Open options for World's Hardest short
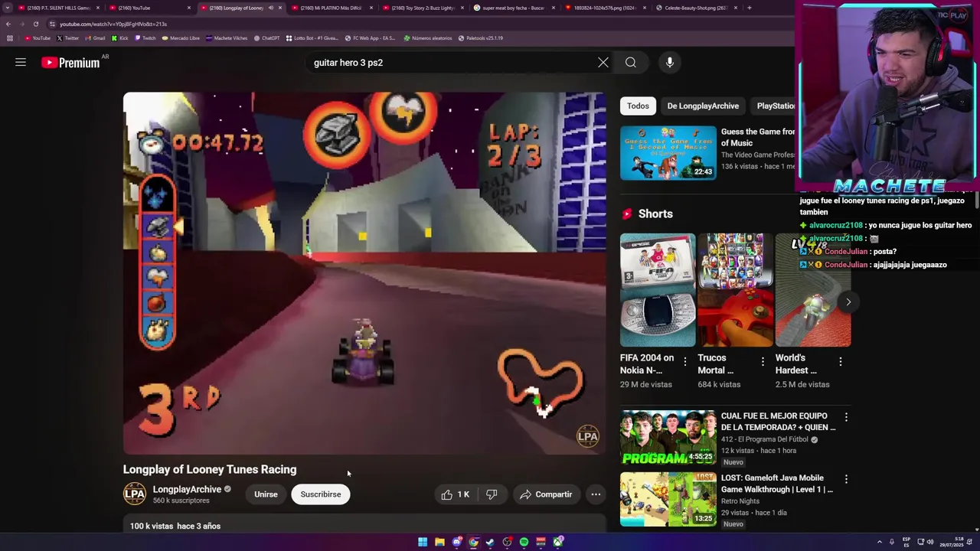Viewport: 980px width, 551px height. pyautogui.click(x=841, y=361)
